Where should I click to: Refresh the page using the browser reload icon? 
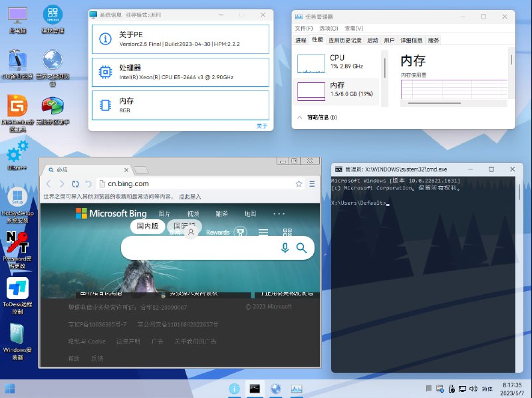click(75, 184)
